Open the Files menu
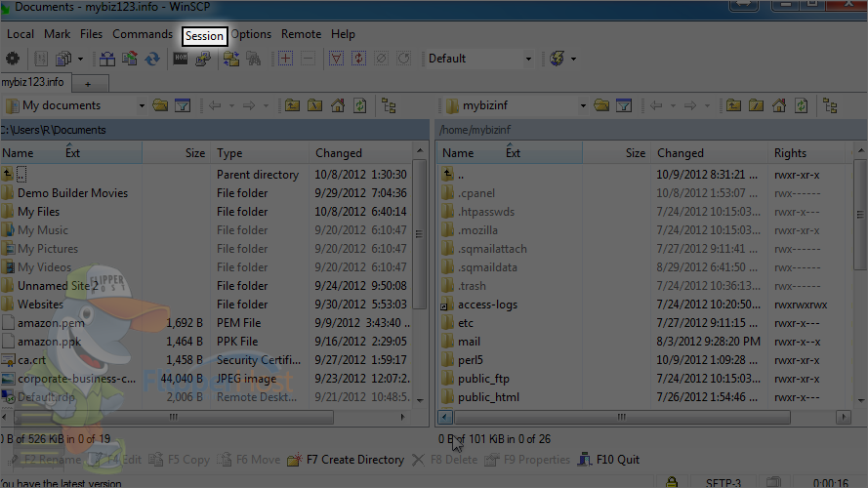Screen dimensions: 868x488 pos(91,34)
